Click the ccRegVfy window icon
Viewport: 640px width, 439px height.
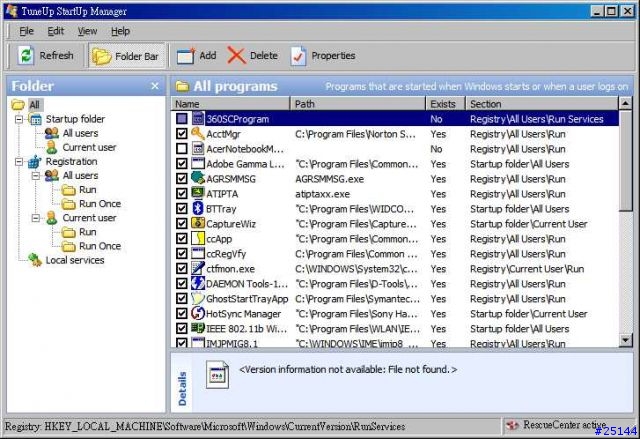(198, 253)
